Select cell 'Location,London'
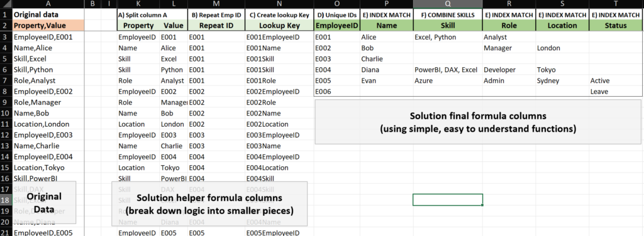 click(48, 124)
